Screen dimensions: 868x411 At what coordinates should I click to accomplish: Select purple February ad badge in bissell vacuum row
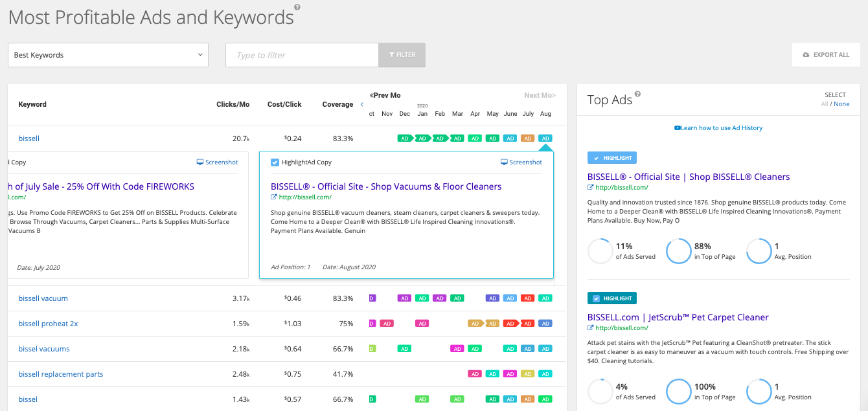click(440, 298)
